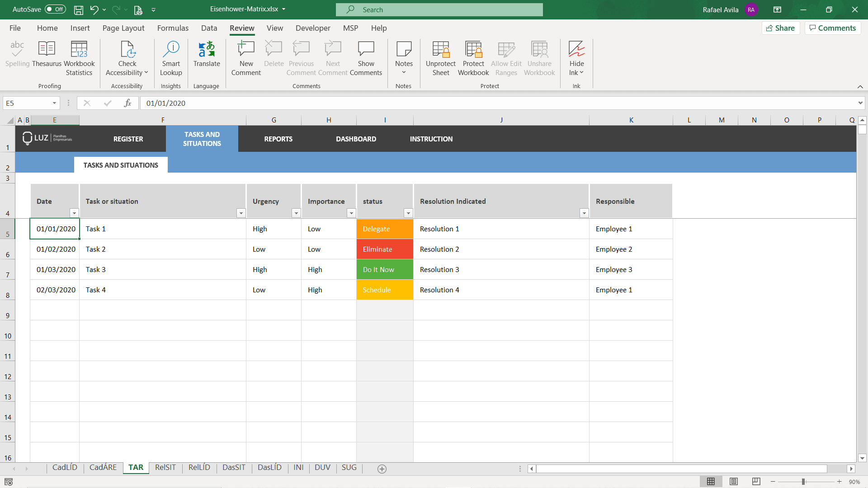The width and height of the screenshot is (868, 488).
Task: Click the Share button
Action: click(781, 28)
